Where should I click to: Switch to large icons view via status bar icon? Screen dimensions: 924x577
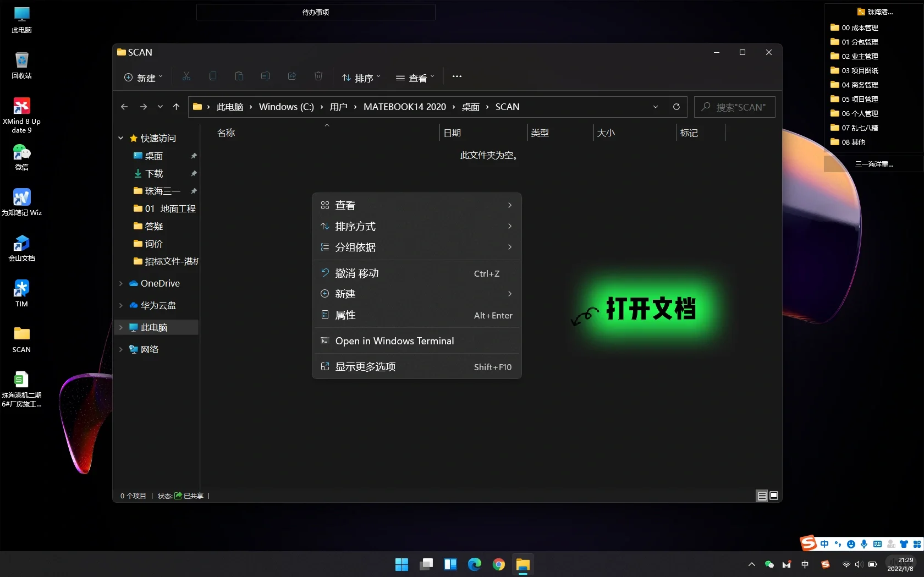pyautogui.click(x=774, y=496)
